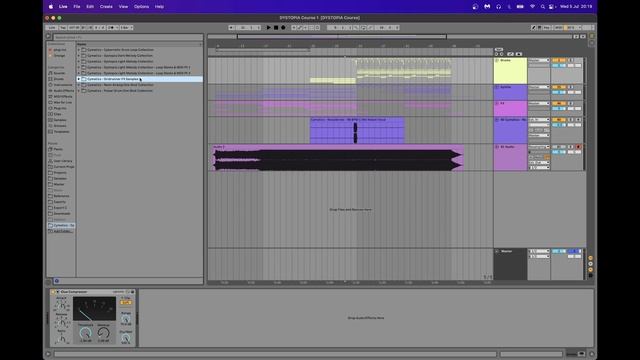This screenshot has height=360, width=640.
Task: Enable Draw Mode pencil icon
Action: [x=533, y=28]
